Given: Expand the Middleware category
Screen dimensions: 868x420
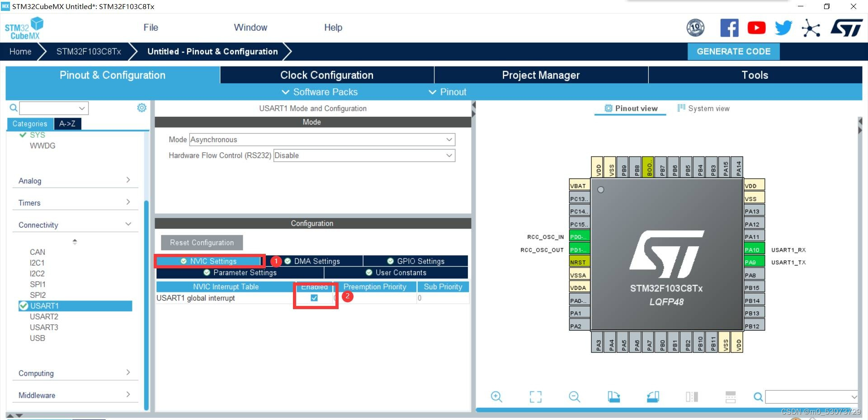Looking at the screenshot, I should tap(75, 395).
